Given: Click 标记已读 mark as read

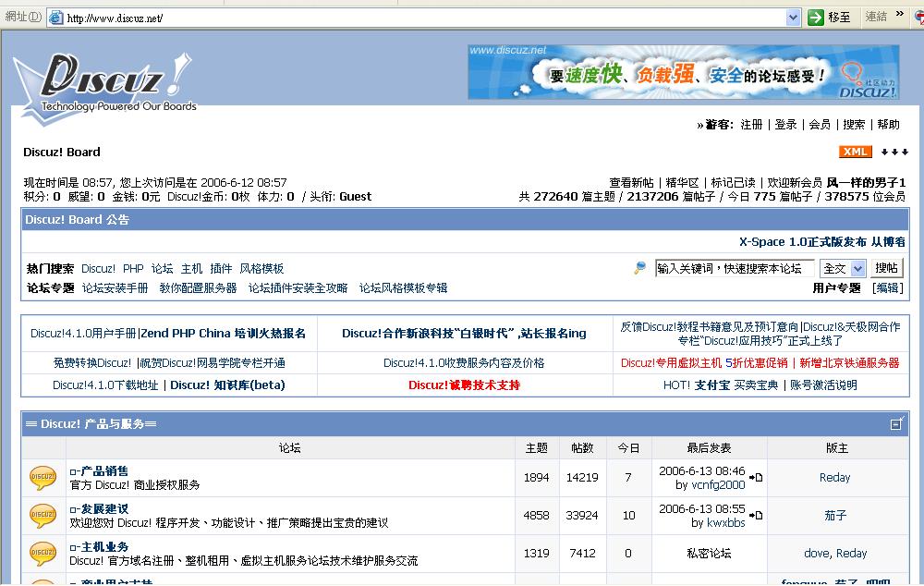Looking at the screenshot, I should (x=733, y=183).
